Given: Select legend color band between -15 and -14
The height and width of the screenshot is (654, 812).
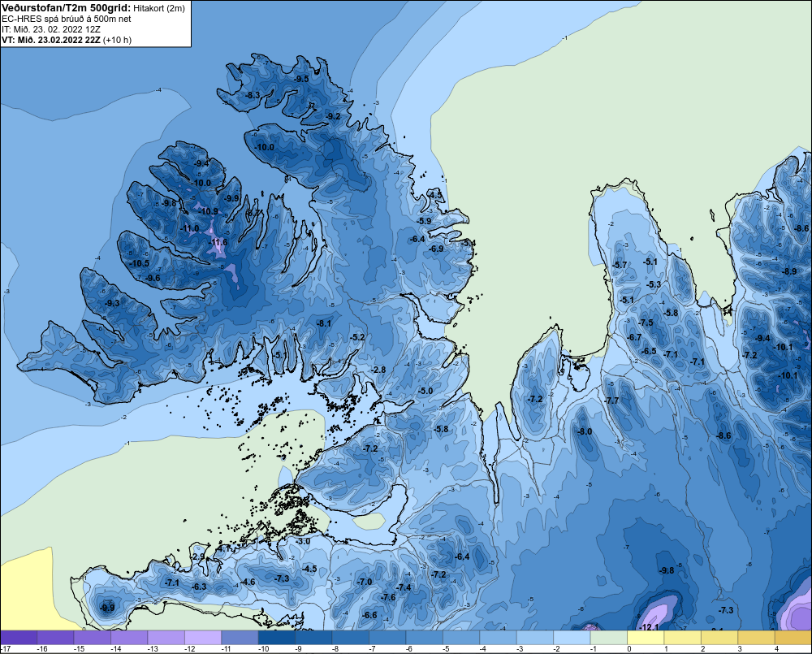Looking at the screenshot, I should pyautogui.click(x=93, y=638).
